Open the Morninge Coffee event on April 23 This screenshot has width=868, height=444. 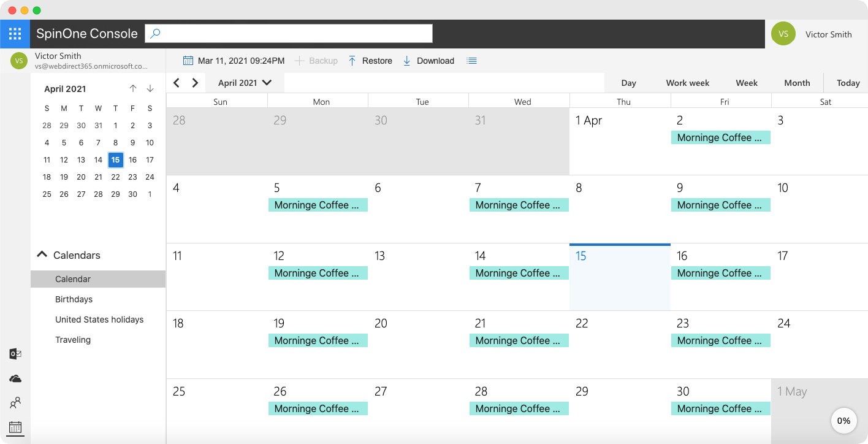click(721, 341)
